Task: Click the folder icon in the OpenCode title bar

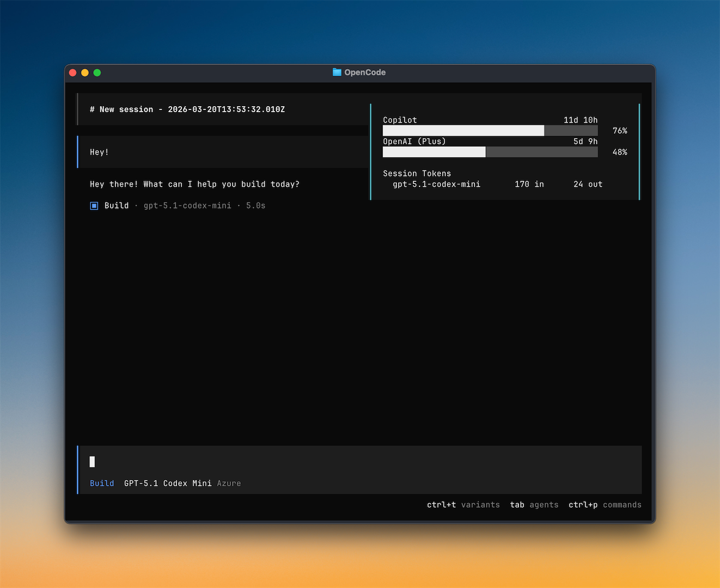Action: pos(337,72)
